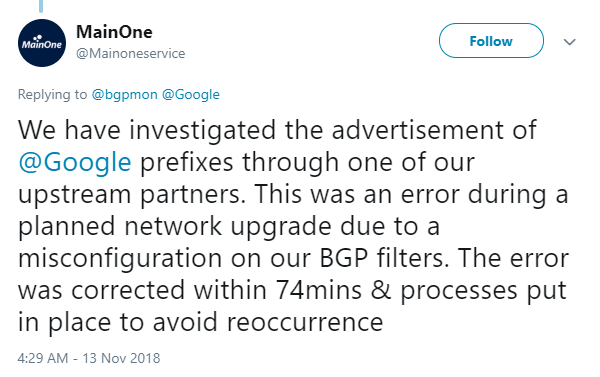Click the word 'investigated' in the tweet
Image resolution: width=600 pixels, height=377 pixels.
(202, 130)
